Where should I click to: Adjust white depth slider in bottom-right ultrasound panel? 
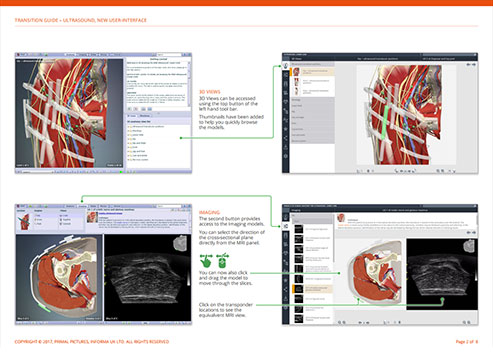476,276
